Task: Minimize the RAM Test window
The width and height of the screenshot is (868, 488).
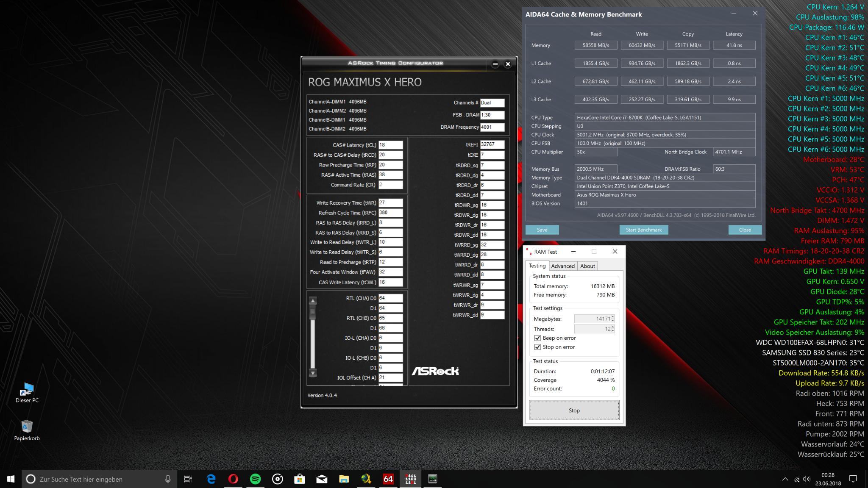Action: pos(573,252)
